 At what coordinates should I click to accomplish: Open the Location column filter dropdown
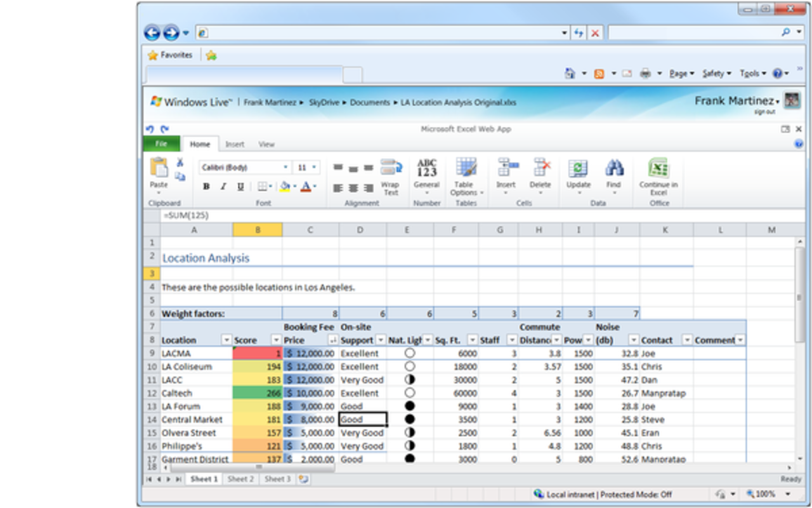pos(226,340)
